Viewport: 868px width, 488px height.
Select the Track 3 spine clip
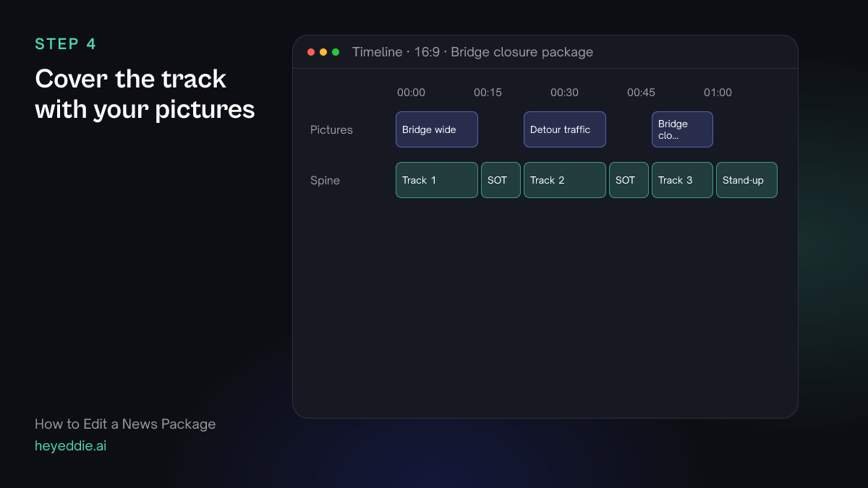coord(682,180)
